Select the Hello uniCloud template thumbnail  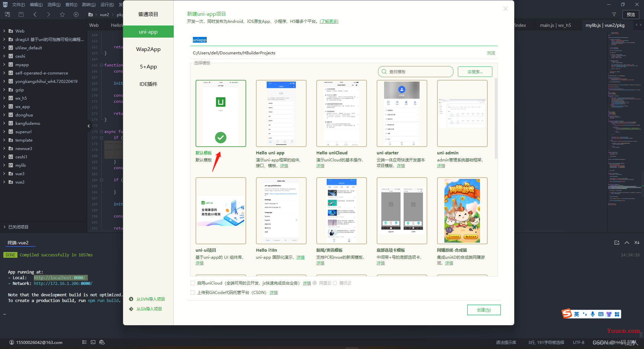pyautogui.click(x=341, y=113)
